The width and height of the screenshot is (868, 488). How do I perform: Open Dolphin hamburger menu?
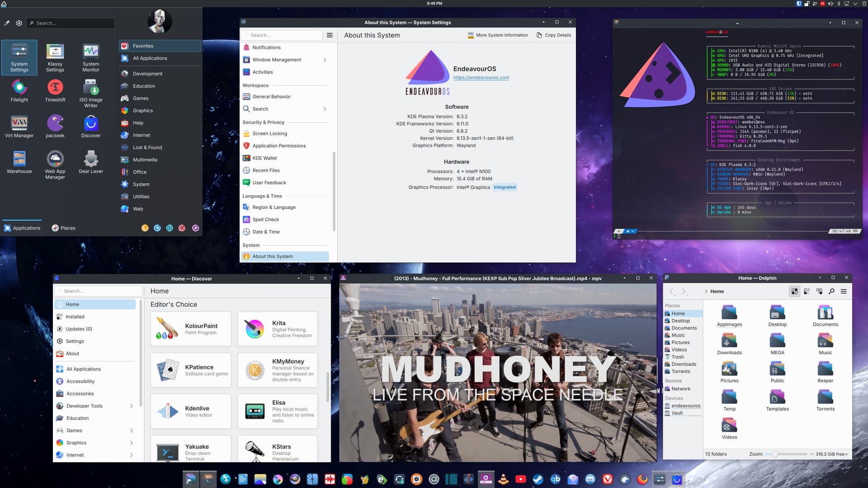[844, 291]
